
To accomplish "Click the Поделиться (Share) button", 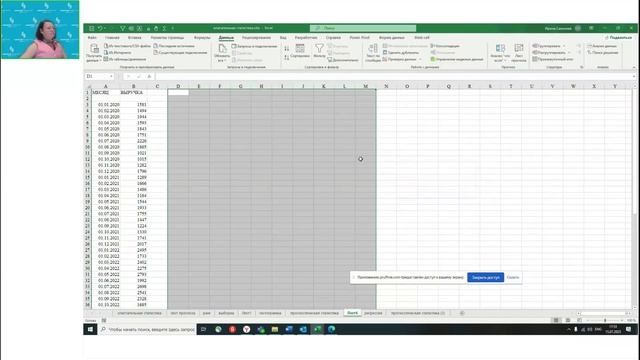I will 619,38.
